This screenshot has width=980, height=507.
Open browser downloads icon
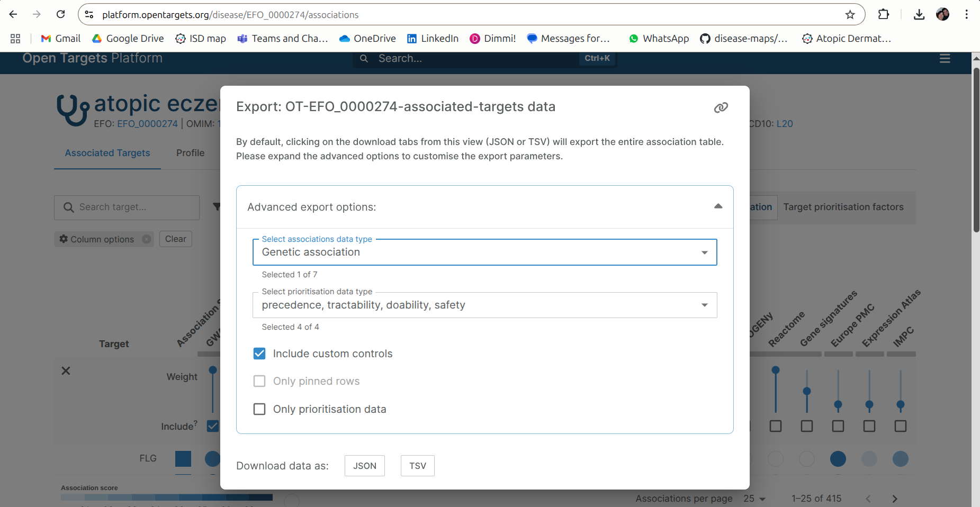click(x=919, y=15)
